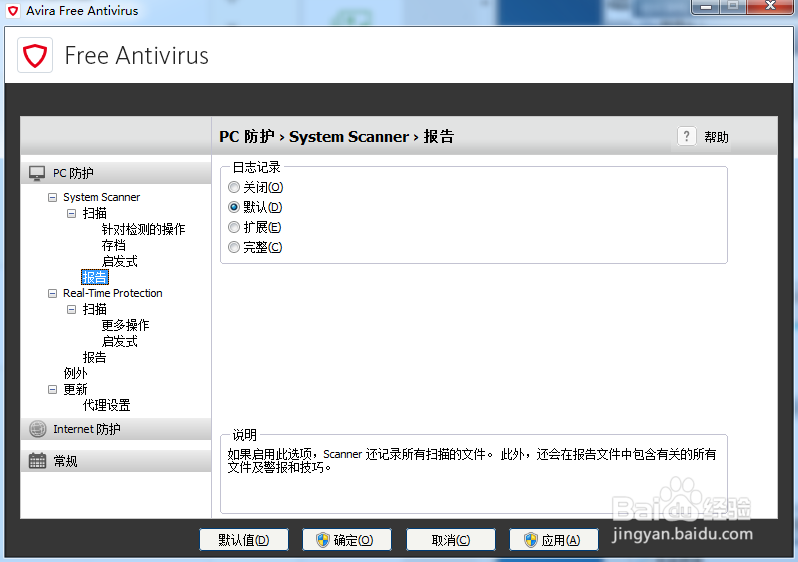Select Real-Time Protection in the tree
This screenshot has width=798, height=562.
point(112,294)
